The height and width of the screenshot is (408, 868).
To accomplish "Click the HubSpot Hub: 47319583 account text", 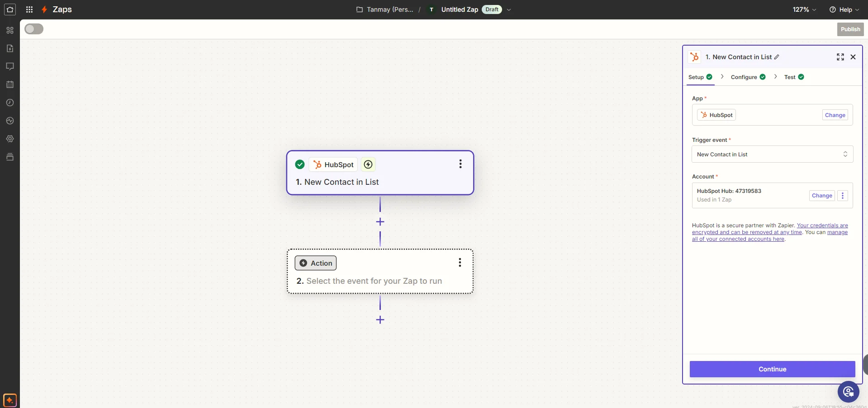I will (x=729, y=191).
